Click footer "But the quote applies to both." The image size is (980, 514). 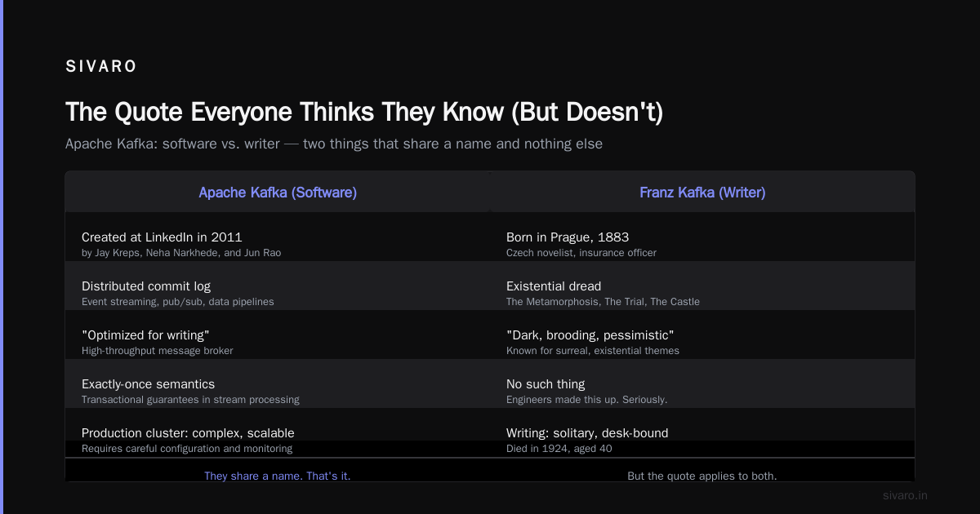coord(702,476)
